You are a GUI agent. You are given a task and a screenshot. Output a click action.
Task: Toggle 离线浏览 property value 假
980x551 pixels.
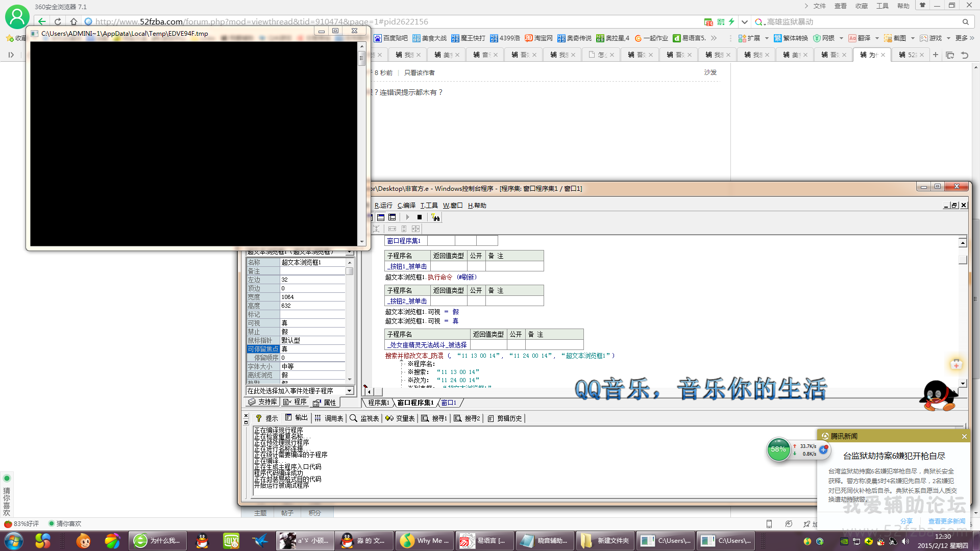click(312, 375)
